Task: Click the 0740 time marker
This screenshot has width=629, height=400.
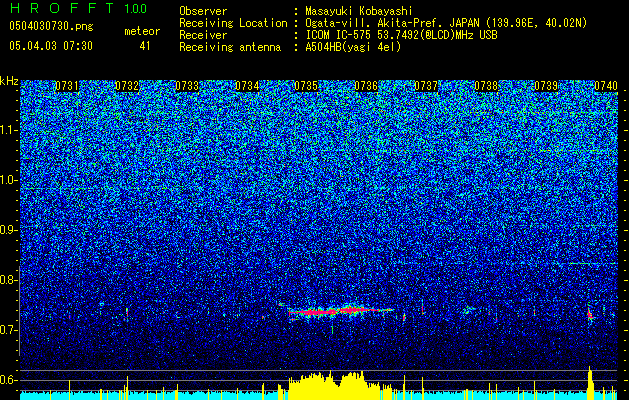Action: pyautogui.click(x=606, y=86)
